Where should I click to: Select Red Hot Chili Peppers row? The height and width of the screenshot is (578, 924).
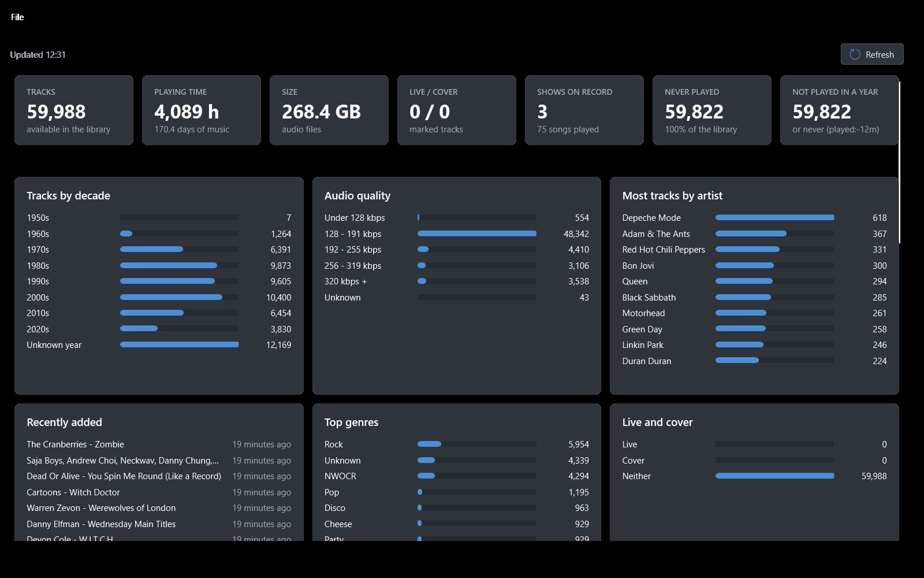point(754,250)
